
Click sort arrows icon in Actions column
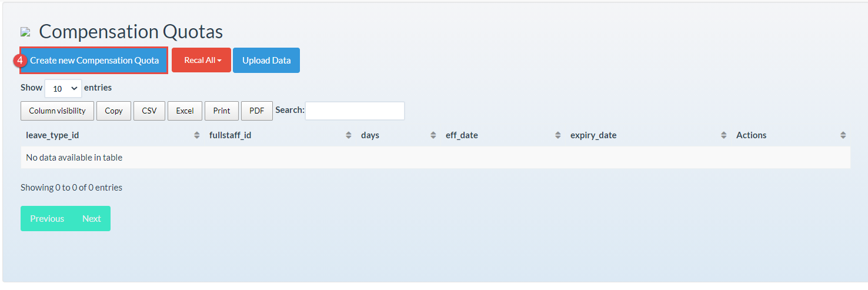(843, 135)
